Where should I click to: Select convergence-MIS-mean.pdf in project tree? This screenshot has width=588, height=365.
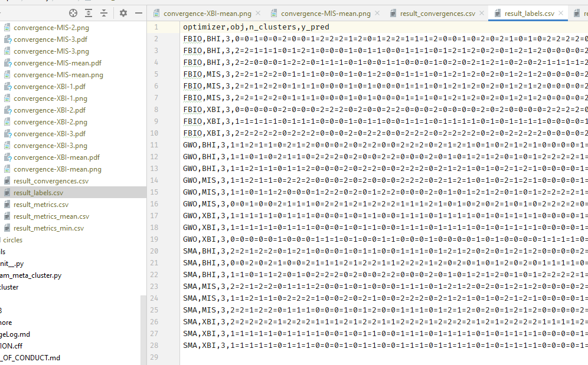coord(57,63)
